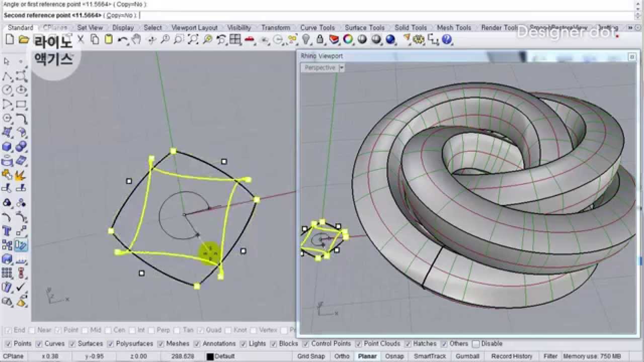The width and height of the screenshot is (644, 362).
Task: Select the Rectangle tool in sidebar
Action: tap(21, 105)
